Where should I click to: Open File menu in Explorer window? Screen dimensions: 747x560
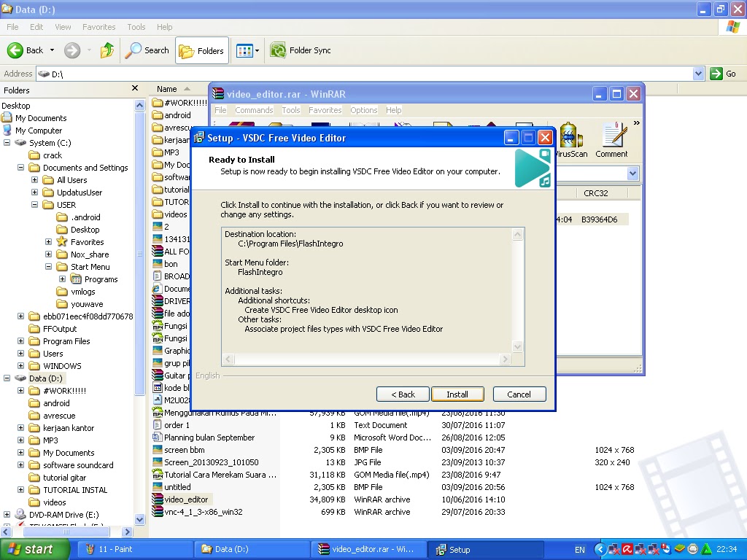[12, 27]
